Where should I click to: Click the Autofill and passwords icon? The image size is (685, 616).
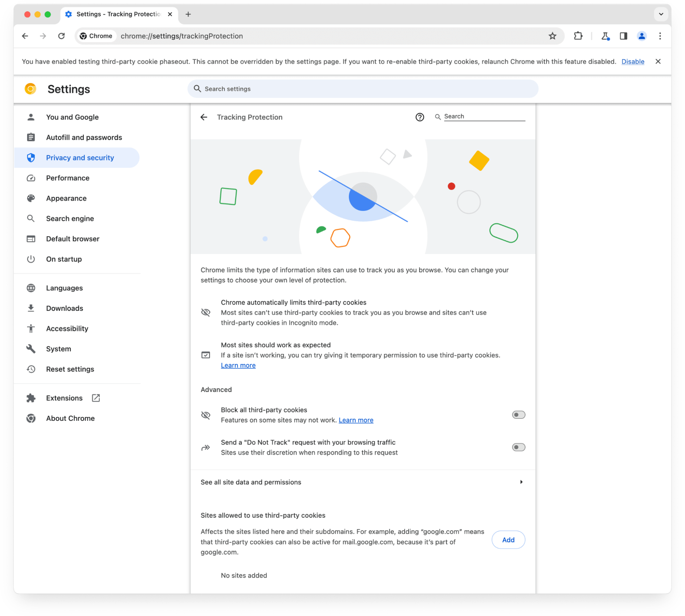tap(31, 137)
